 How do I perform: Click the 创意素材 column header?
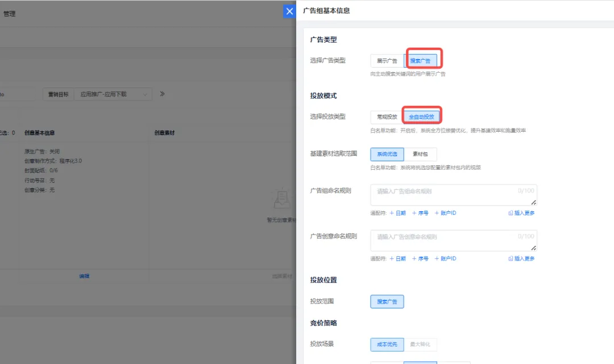click(x=164, y=133)
